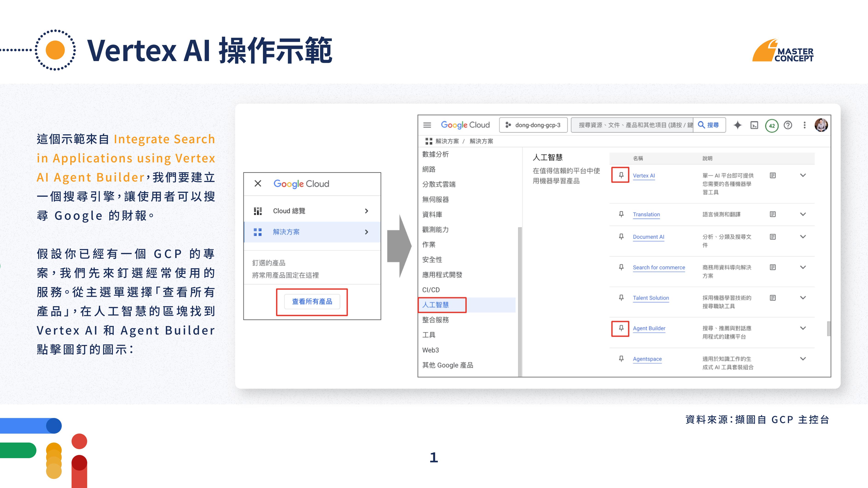The image size is (868, 488).
Task: Expand 解決方案 submenu arrow
Action: pos(367,232)
